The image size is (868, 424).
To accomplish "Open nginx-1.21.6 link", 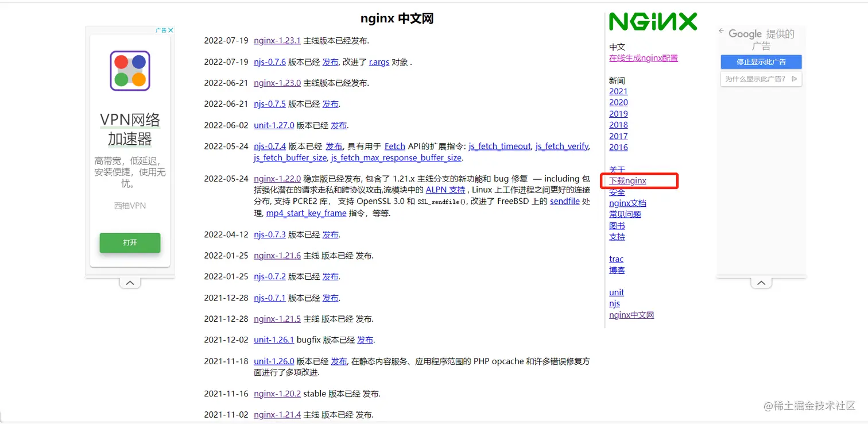I will point(277,256).
